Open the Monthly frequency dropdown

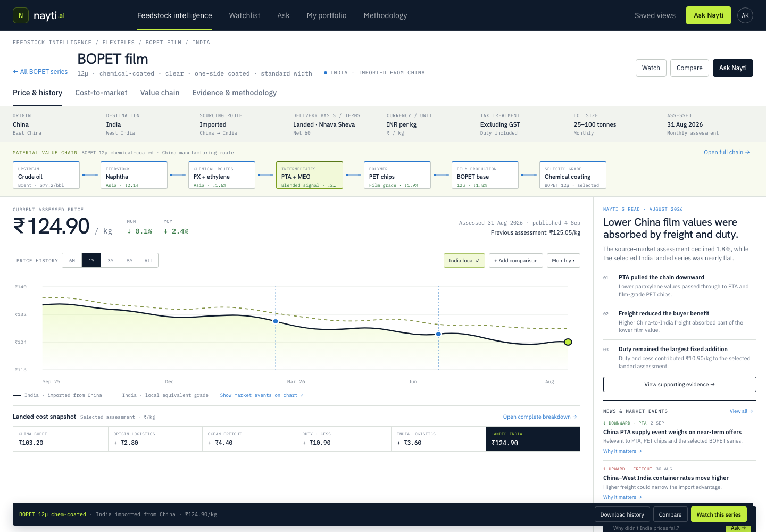point(563,261)
